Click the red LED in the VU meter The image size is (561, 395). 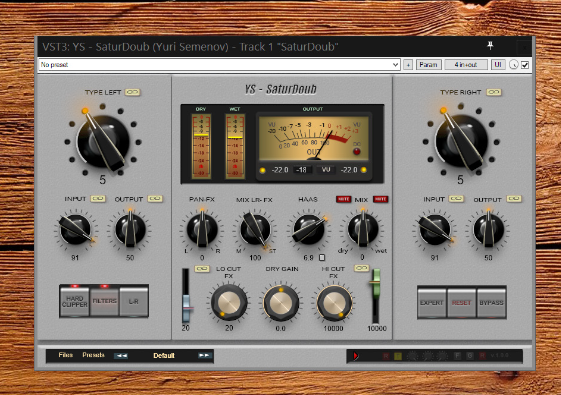(x=356, y=151)
